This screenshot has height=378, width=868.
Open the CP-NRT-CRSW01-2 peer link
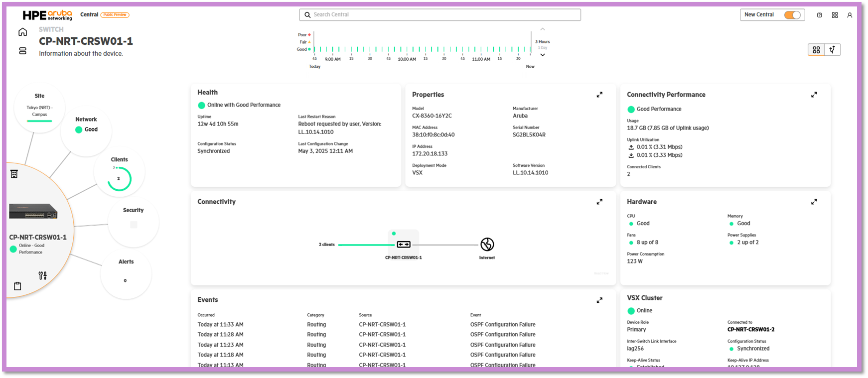coord(751,330)
